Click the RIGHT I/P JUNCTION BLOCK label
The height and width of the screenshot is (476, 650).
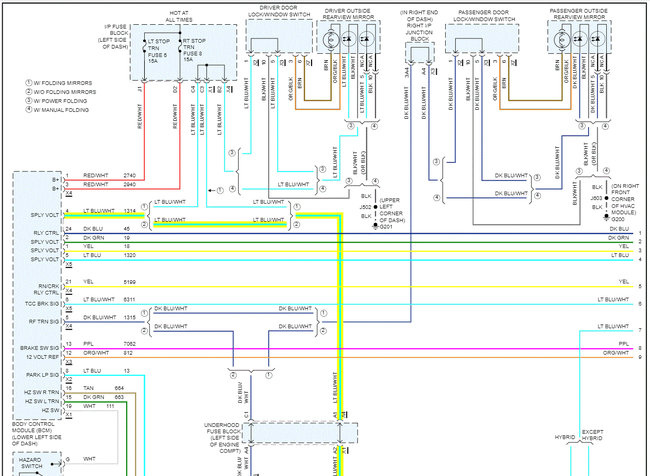419,32
